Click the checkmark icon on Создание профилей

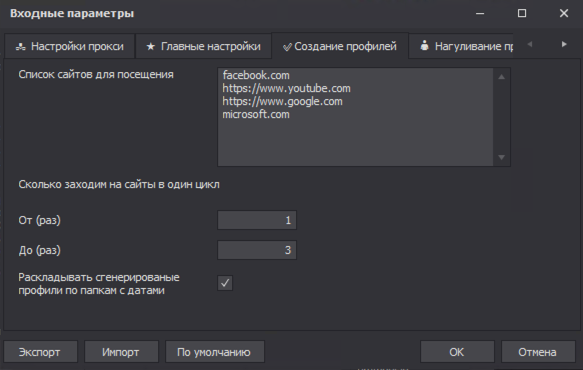(287, 47)
